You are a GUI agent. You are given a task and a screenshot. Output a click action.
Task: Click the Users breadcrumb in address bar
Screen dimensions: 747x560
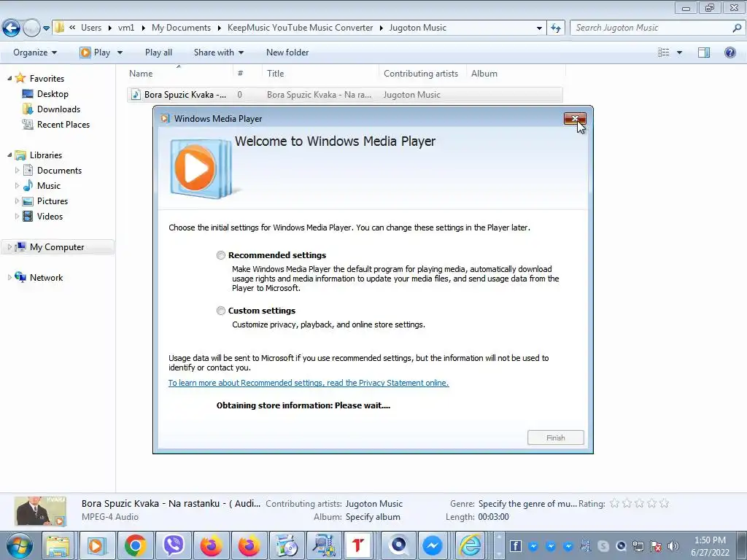point(91,28)
